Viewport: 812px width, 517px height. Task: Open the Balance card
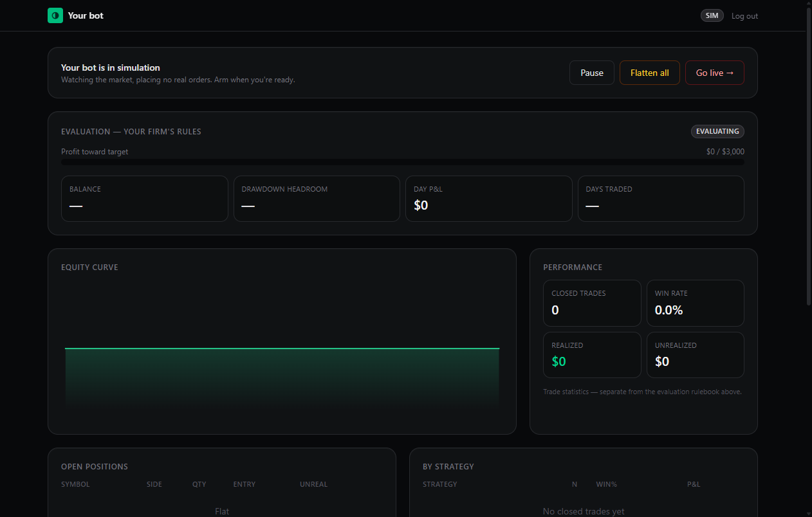click(145, 199)
